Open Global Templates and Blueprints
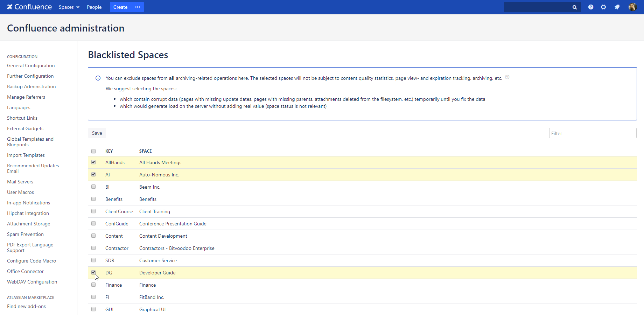644x315 pixels. click(x=30, y=142)
